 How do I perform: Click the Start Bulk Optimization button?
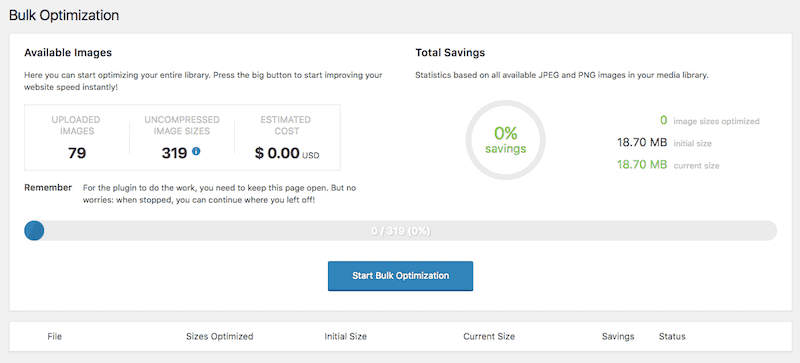[401, 276]
